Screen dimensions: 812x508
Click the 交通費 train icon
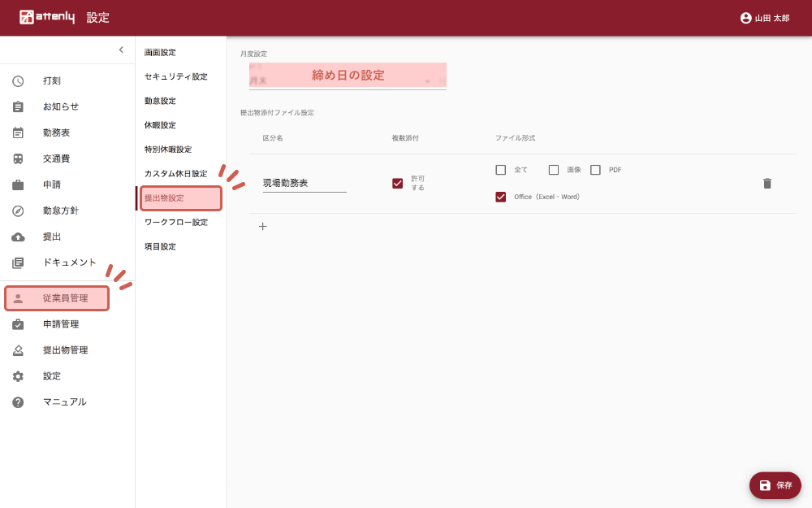(18, 158)
